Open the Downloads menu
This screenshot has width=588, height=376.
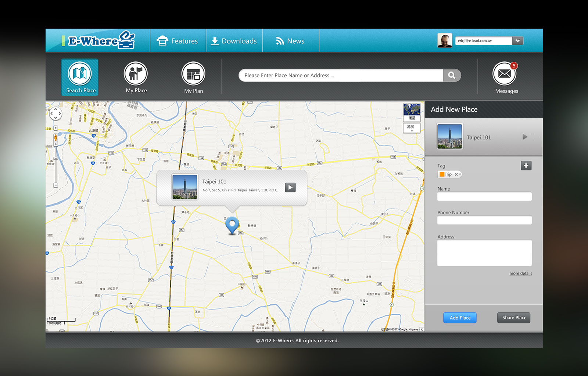tap(234, 41)
